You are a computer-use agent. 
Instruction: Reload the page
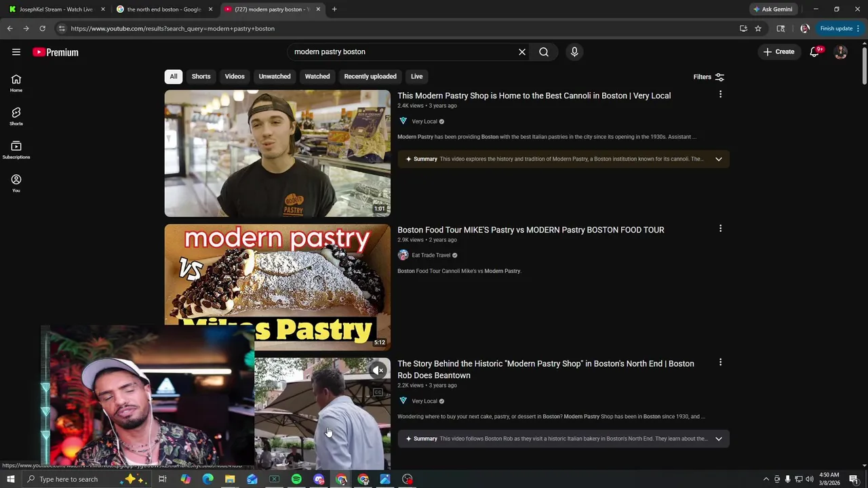pos(42,28)
